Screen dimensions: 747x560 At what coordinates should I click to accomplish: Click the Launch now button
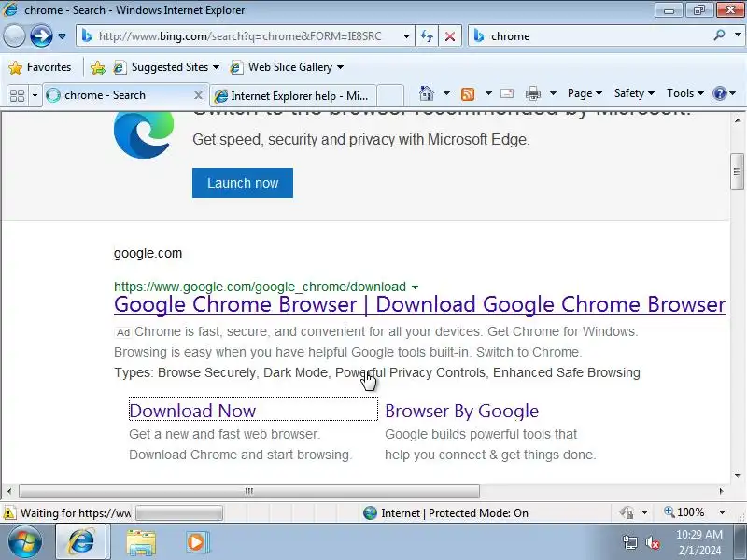tap(243, 183)
